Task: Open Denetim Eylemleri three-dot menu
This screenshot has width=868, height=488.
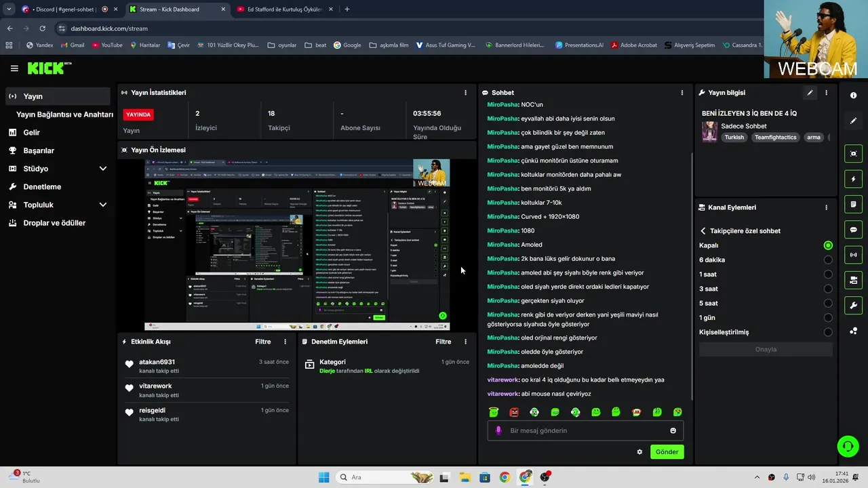Action: click(x=465, y=342)
